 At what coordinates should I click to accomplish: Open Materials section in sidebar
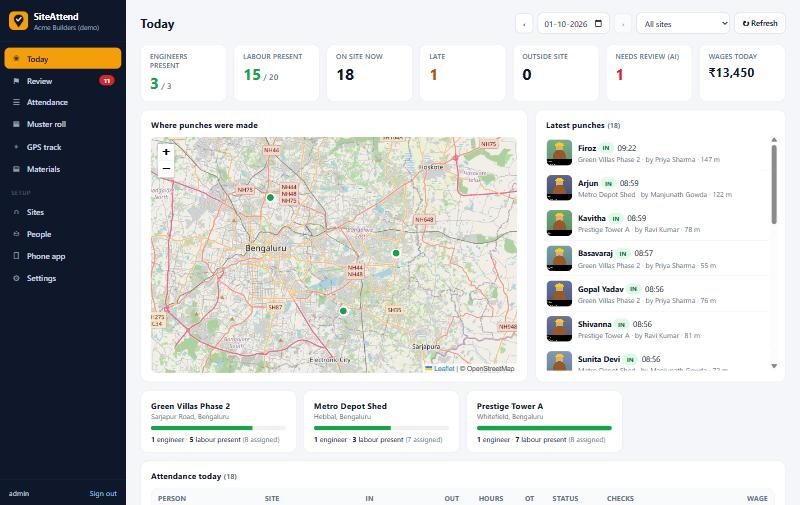pyautogui.click(x=63, y=169)
